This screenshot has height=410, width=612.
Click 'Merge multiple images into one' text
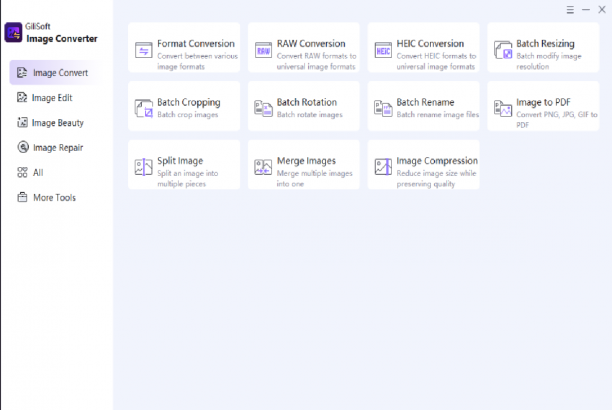point(315,178)
